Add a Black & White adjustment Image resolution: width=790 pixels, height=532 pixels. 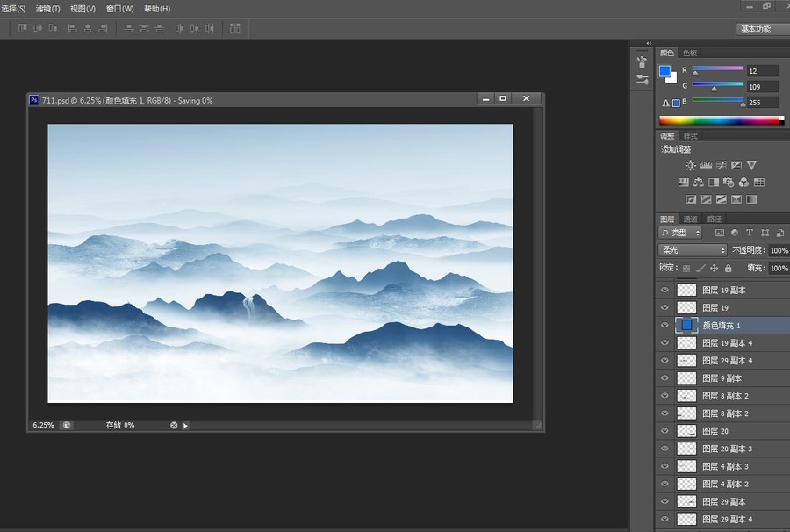click(x=714, y=183)
